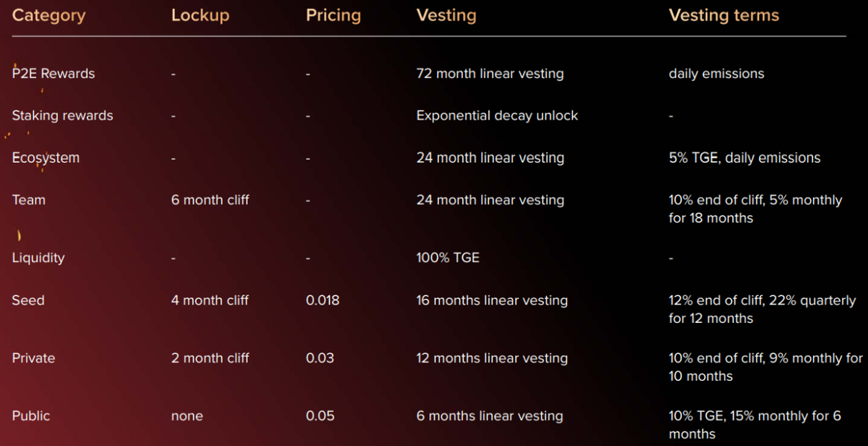Viewport: 868px width, 446px height.
Task: Click the Lockup column header
Action: click(x=200, y=15)
